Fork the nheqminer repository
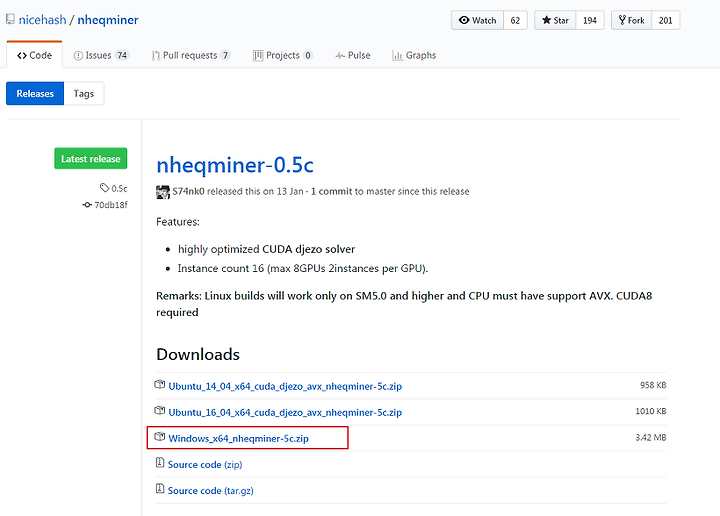Image resolution: width=720 pixels, height=516 pixels. [x=631, y=20]
